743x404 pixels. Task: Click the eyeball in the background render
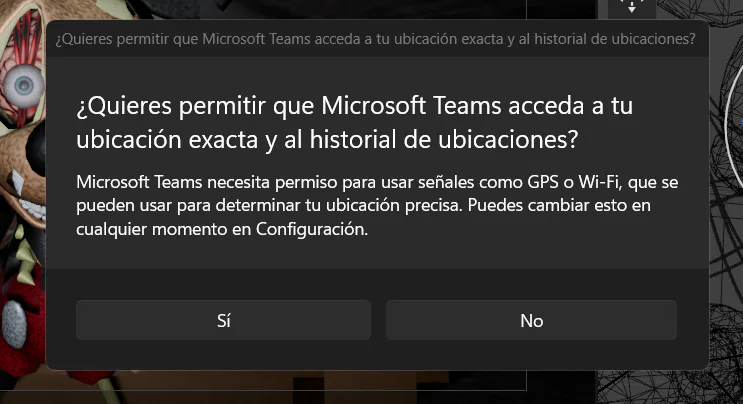23,86
